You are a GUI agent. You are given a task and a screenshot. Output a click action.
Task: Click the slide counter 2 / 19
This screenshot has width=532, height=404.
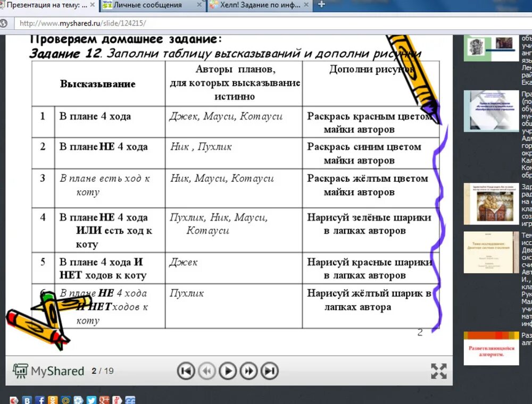pos(102,371)
